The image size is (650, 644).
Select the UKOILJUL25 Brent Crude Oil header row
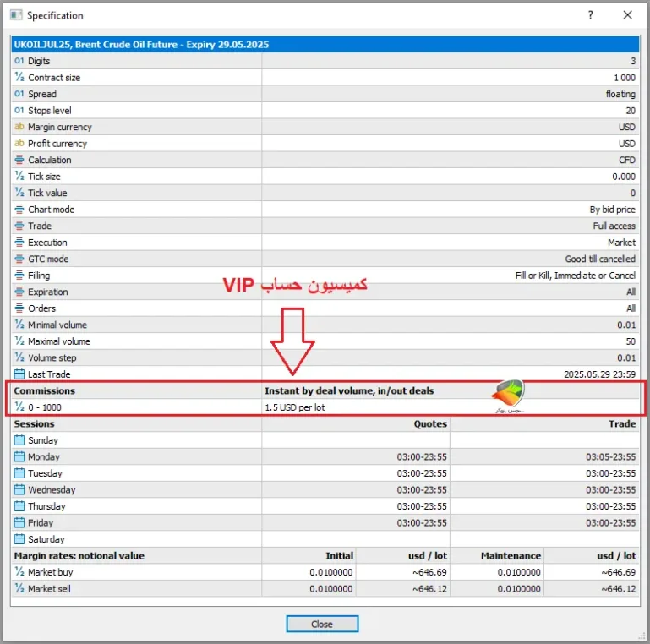coord(325,44)
